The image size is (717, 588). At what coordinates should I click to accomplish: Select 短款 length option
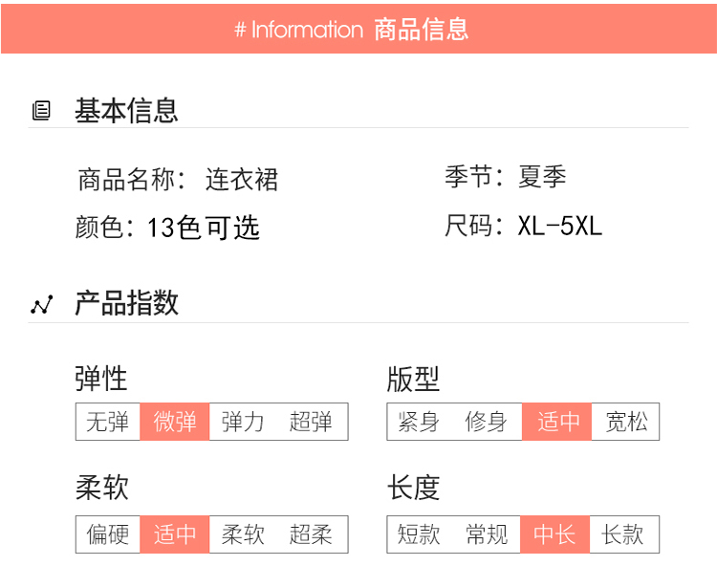pos(420,534)
